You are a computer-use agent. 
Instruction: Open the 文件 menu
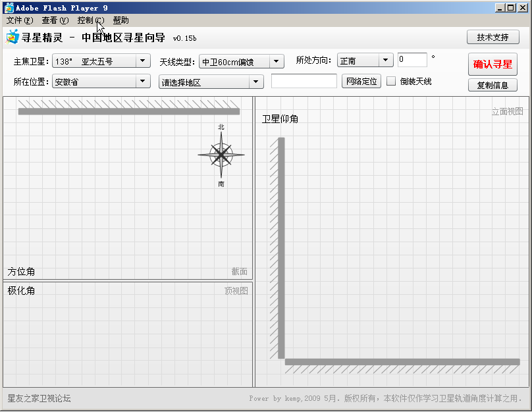[x=18, y=20]
